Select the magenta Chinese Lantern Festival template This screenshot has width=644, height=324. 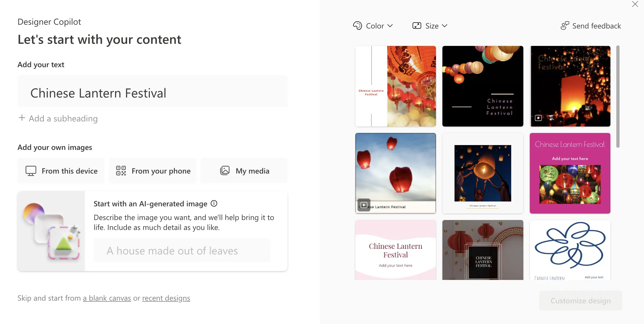tap(570, 173)
